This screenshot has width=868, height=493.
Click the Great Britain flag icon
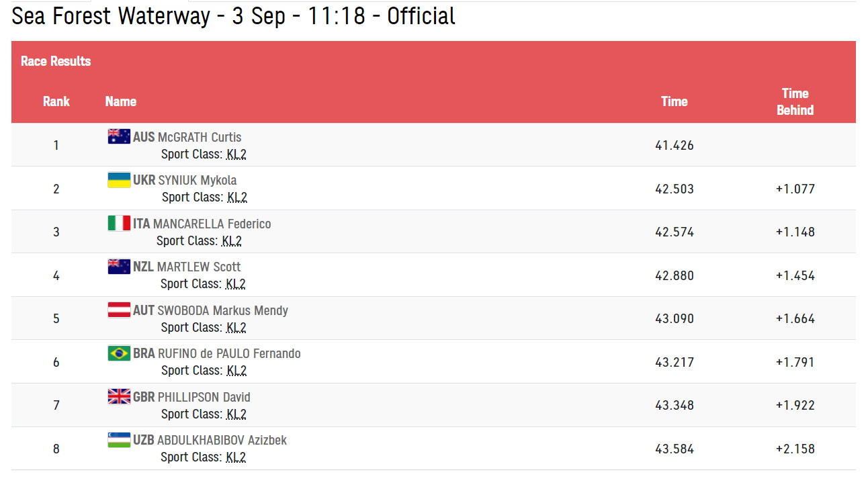coord(119,397)
